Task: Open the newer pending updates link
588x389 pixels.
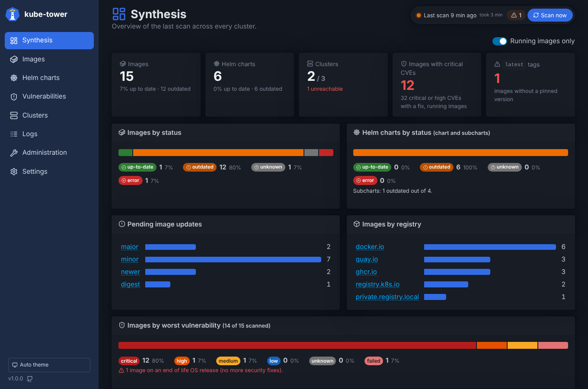Action: click(x=131, y=272)
